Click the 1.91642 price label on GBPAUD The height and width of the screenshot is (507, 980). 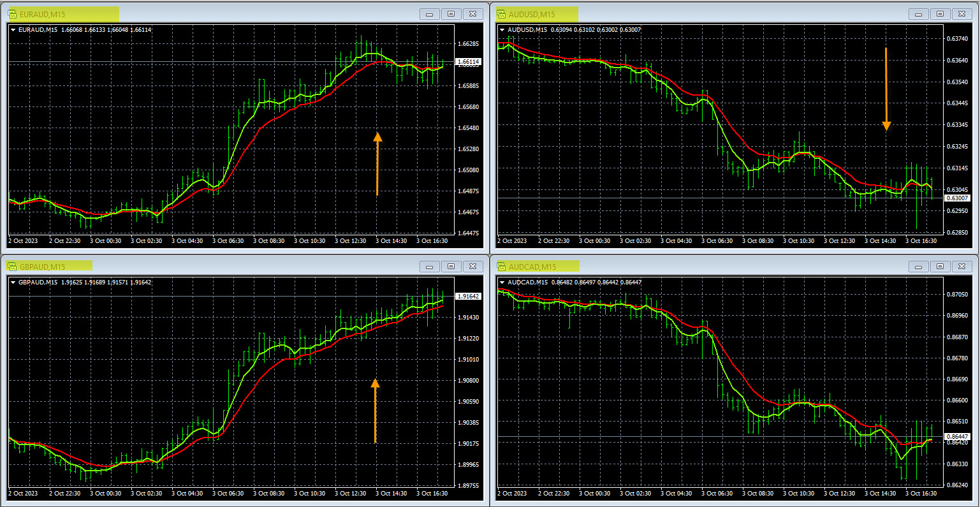click(469, 297)
